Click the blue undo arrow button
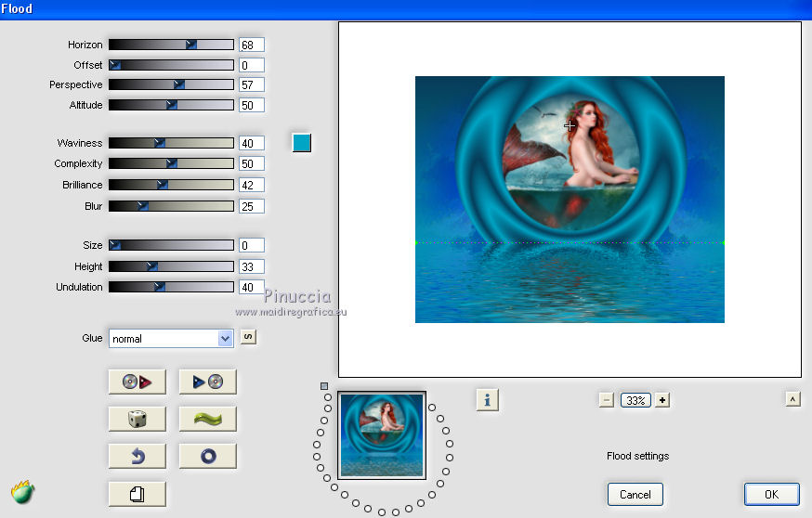 (x=138, y=456)
